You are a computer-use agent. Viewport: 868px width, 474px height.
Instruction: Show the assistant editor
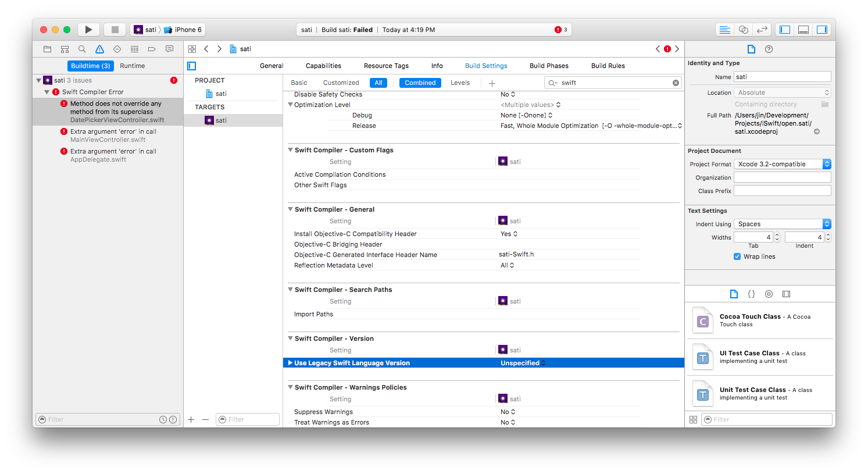744,30
